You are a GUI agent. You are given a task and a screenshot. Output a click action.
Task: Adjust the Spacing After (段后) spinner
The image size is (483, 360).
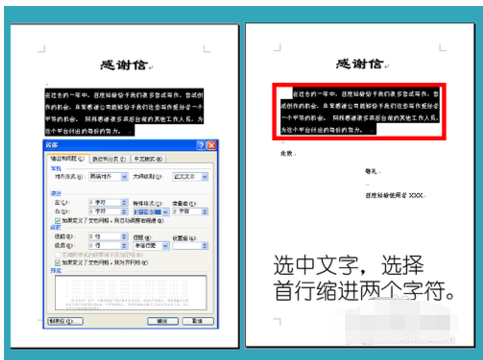[124, 246]
